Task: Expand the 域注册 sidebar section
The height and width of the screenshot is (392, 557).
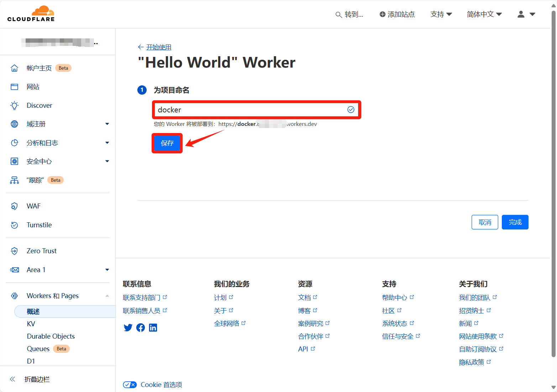Action: [x=107, y=124]
